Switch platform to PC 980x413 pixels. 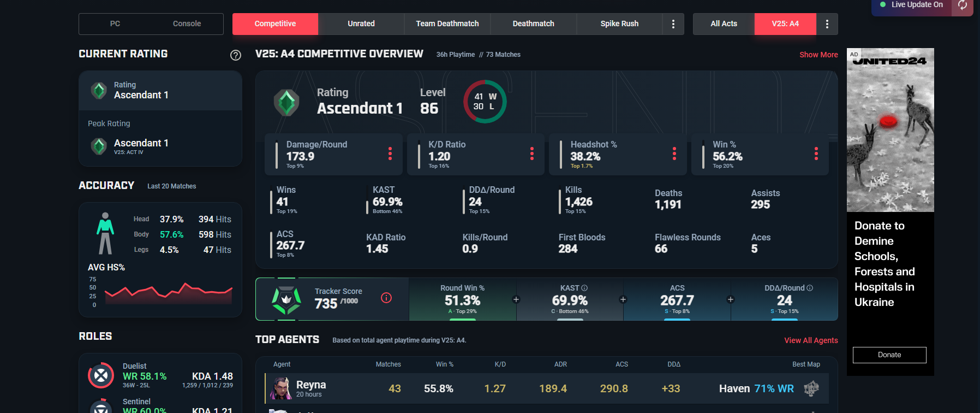pos(115,23)
